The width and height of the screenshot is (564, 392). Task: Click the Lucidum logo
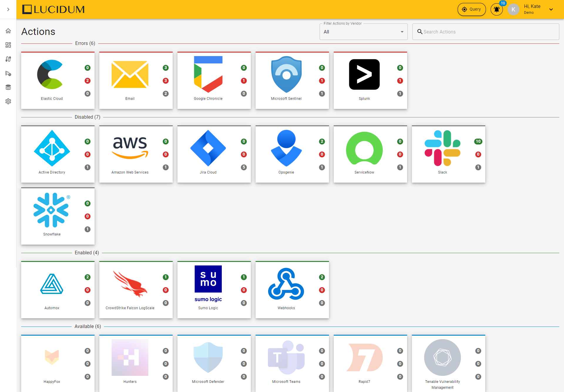pos(53,9)
